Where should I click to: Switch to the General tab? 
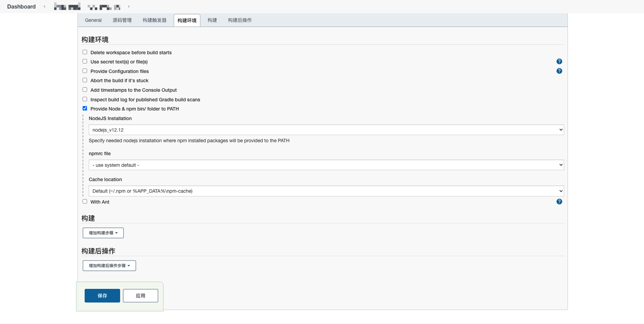pos(93,20)
